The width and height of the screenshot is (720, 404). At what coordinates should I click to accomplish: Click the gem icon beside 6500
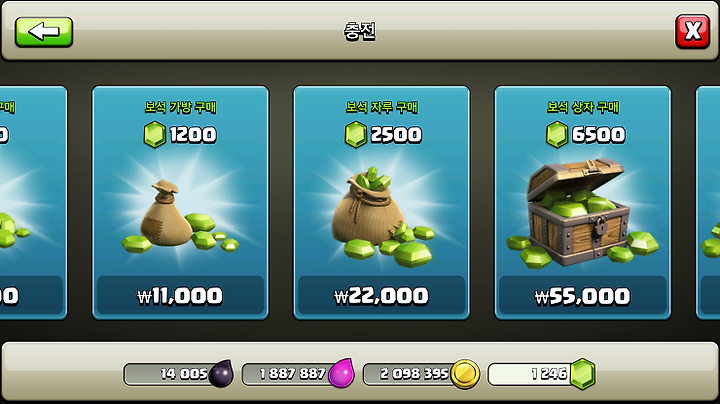click(x=557, y=135)
